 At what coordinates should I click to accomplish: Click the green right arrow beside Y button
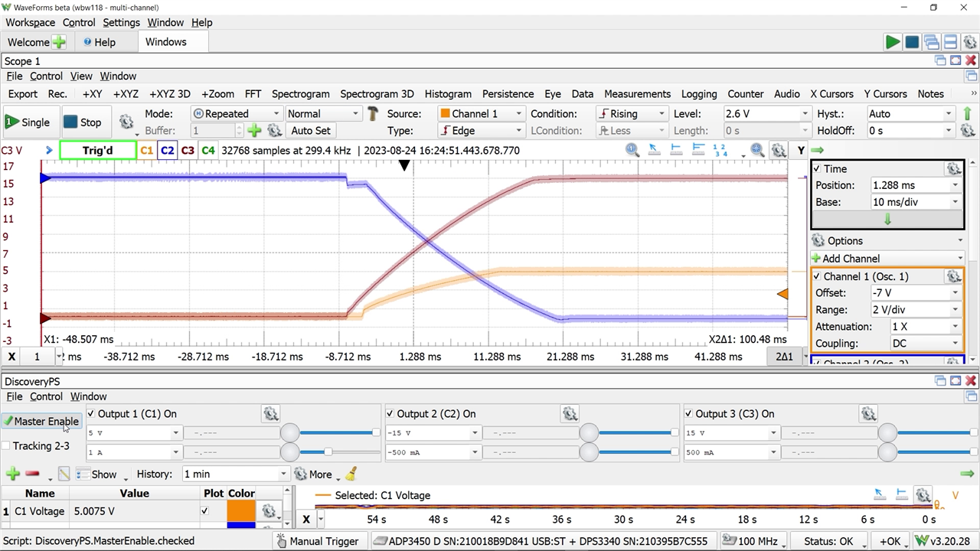pos(818,150)
